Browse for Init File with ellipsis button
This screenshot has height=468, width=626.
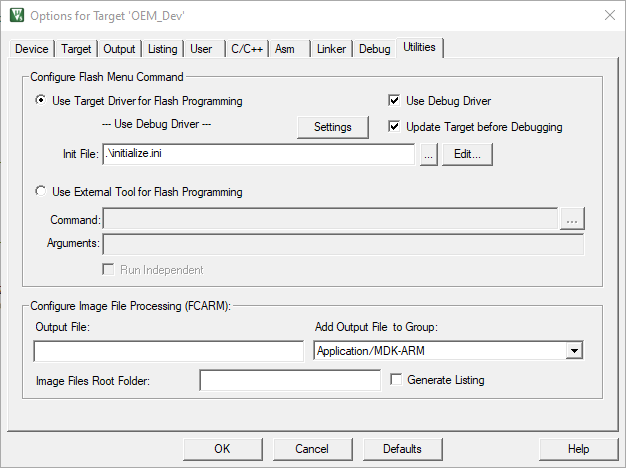pyautogui.click(x=428, y=155)
